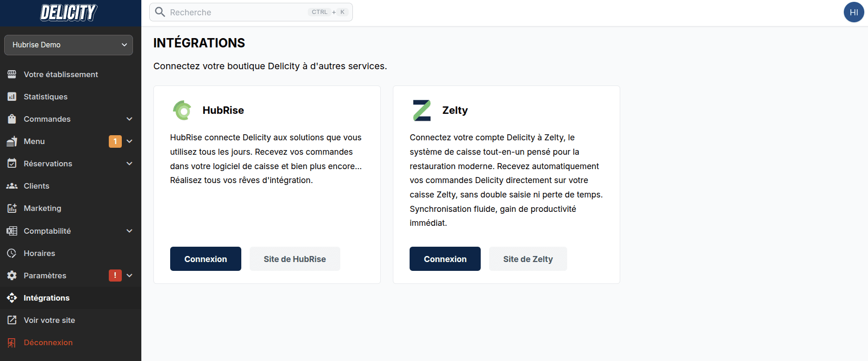The height and width of the screenshot is (361, 868).
Task: Click the Paramètres gear icon
Action: click(x=12, y=276)
